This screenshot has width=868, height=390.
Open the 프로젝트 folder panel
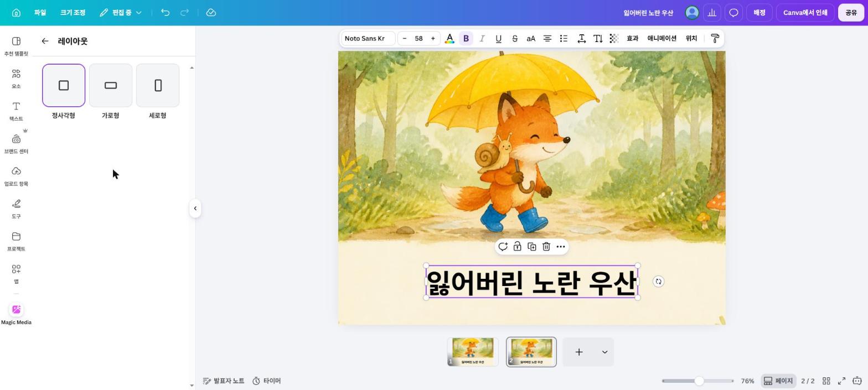point(16,242)
